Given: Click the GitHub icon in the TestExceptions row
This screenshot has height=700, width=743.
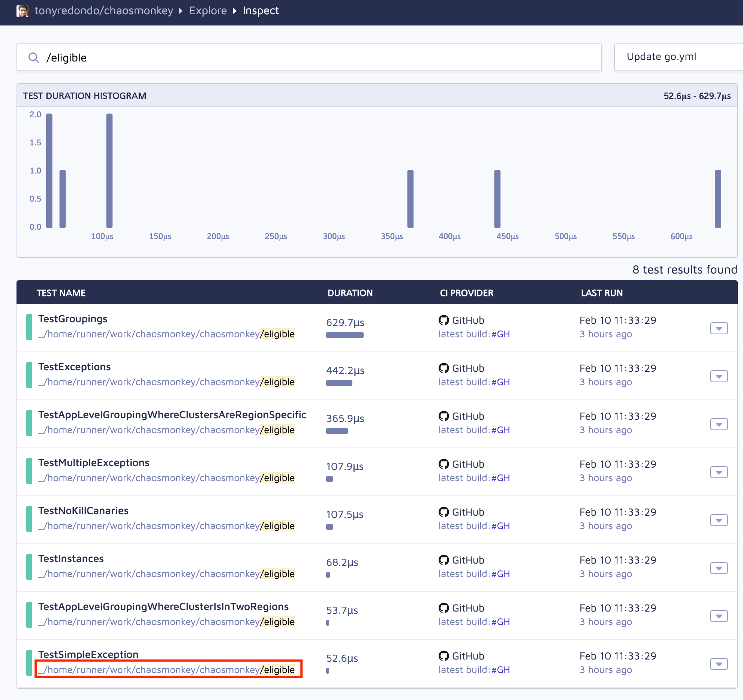Looking at the screenshot, I should tap(443, 368).
